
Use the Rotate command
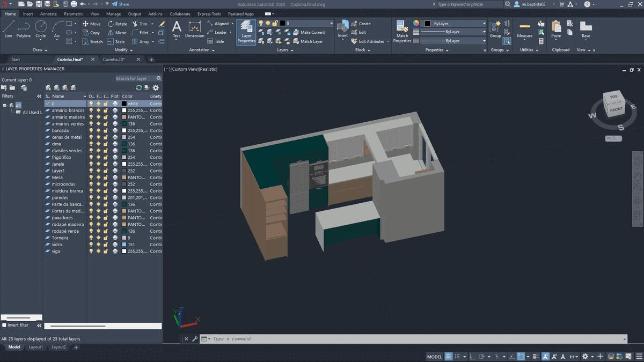118,24
